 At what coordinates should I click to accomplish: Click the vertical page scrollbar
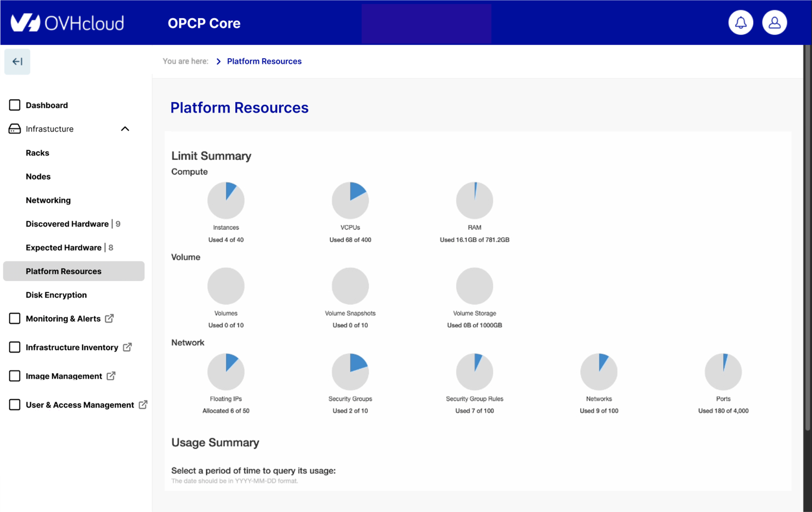pos(807,237)
